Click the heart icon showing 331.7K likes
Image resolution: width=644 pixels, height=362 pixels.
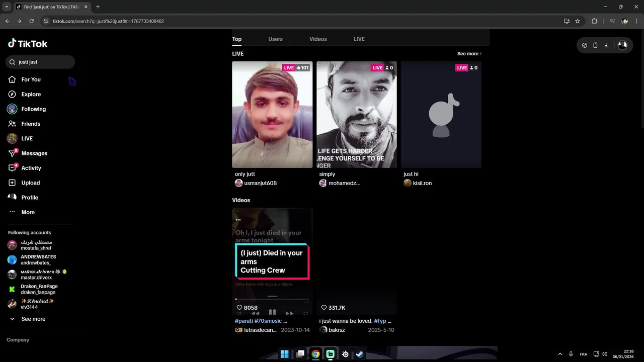(x=324, y=308)
